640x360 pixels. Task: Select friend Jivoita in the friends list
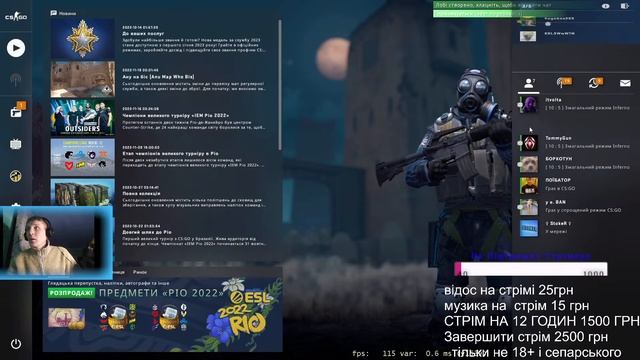(x=576, y=104)
